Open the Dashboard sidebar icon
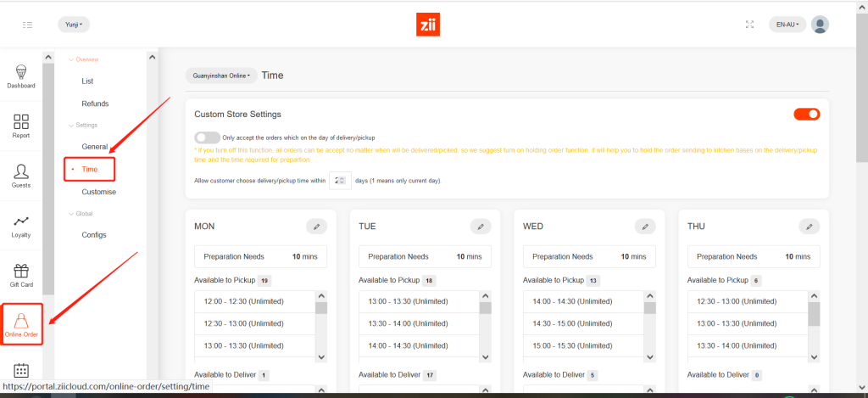This screenshot has width=868, height=398. [x=21, y=76]
